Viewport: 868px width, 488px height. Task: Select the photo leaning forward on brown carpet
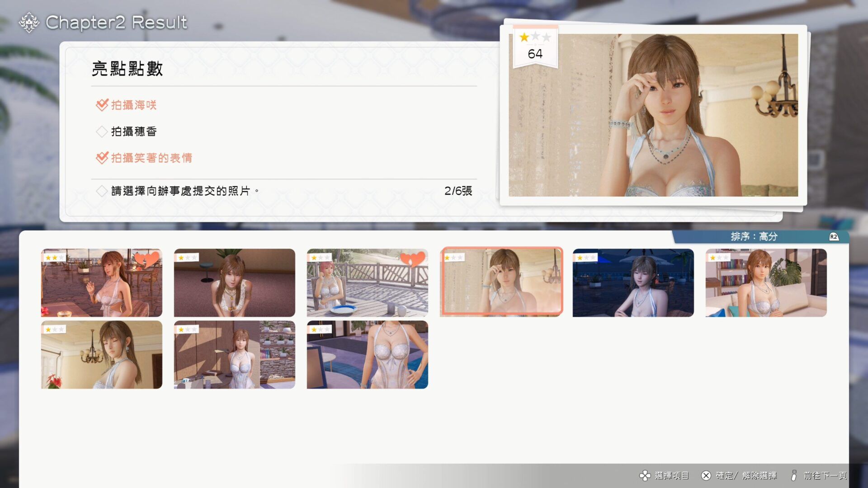235,282
